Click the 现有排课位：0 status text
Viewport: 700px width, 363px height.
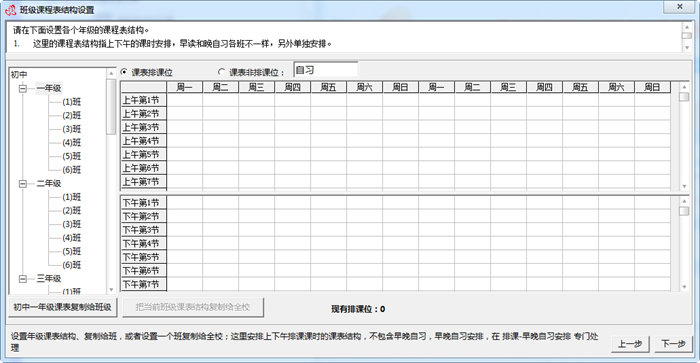click(358, 309)
